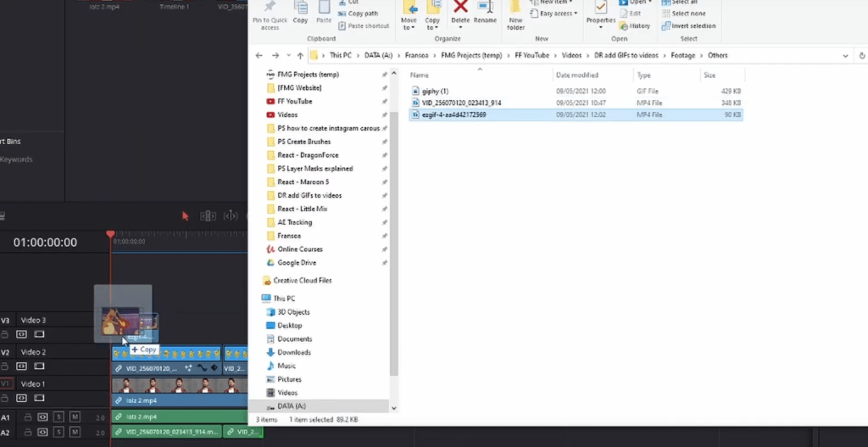Activate the Trim Edit mode tool
This screenshot has height=447, width=868.
(x=208, y=216)
